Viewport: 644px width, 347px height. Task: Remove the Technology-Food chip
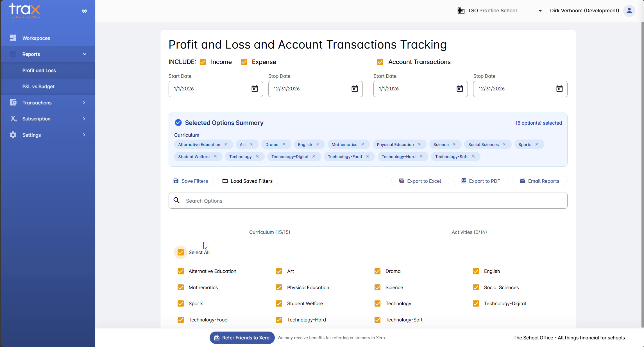click(x=368, y=156)
